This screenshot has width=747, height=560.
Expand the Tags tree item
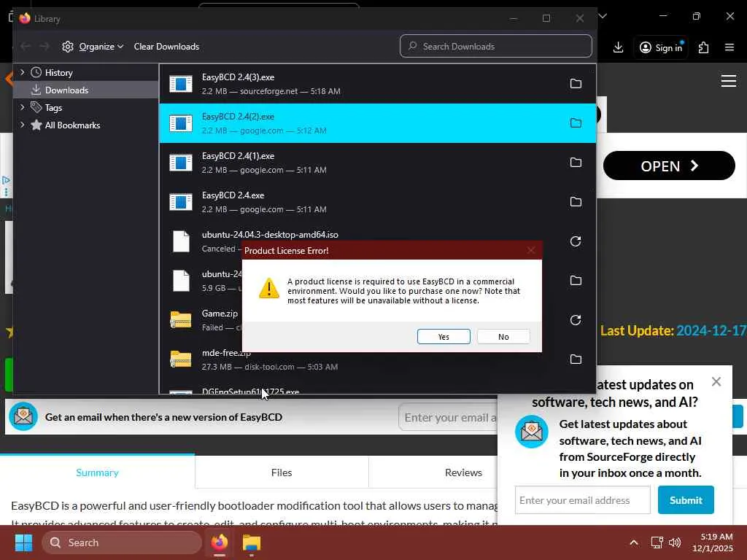(x=22, y=107)
